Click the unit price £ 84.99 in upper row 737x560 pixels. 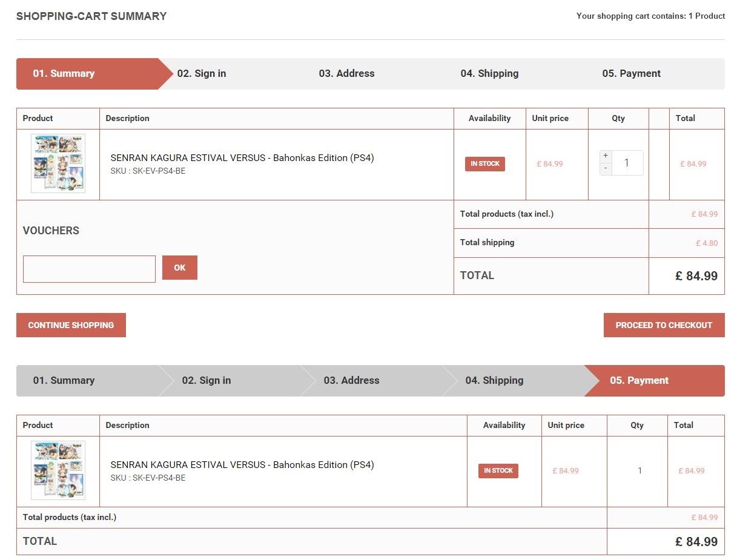pos(550,164)
